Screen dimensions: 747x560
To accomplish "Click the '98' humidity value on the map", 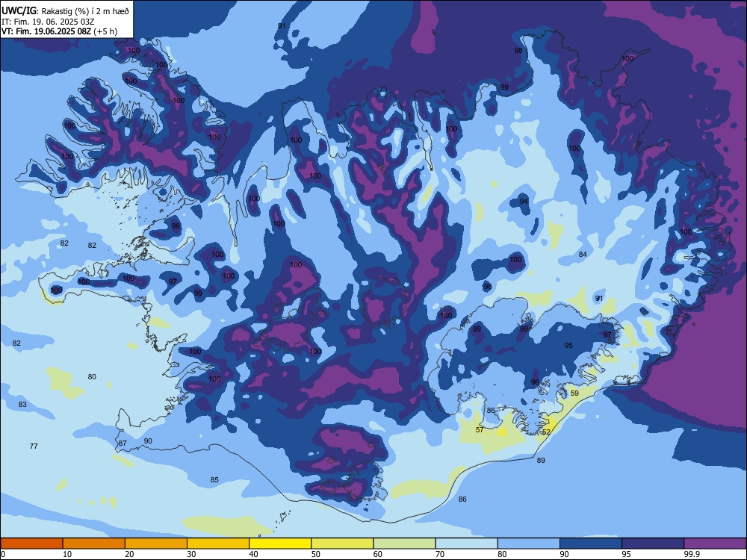I will [518, 51].
